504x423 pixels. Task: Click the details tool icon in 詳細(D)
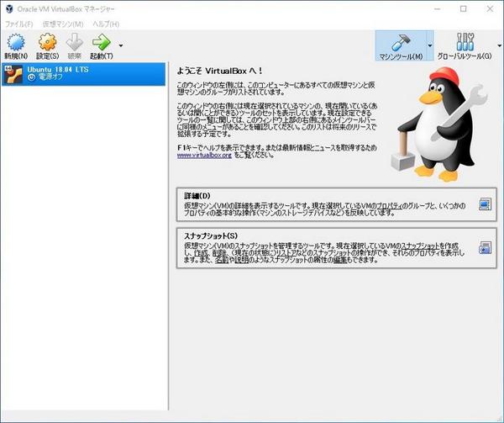pos(485,204)
